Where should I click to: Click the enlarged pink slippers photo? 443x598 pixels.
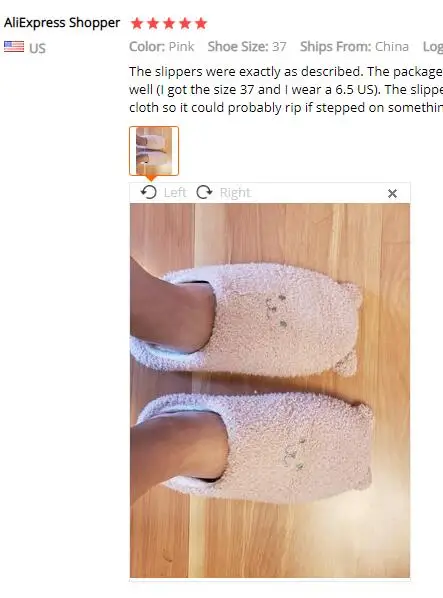pos(270,391)
